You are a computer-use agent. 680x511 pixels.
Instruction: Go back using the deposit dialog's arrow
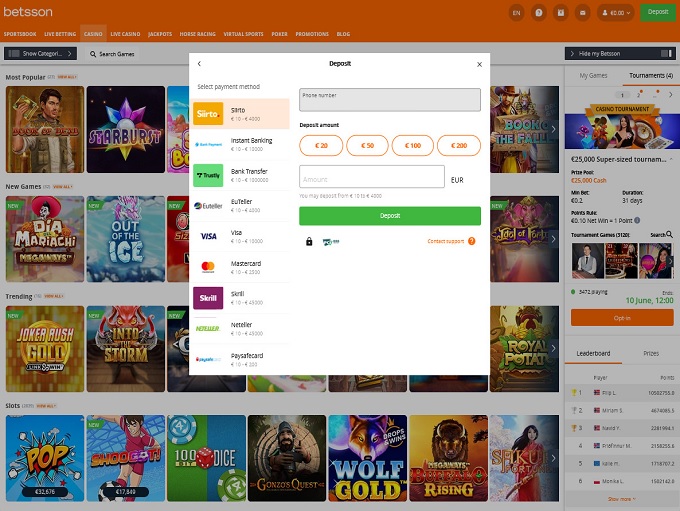(x=199, y=64)
